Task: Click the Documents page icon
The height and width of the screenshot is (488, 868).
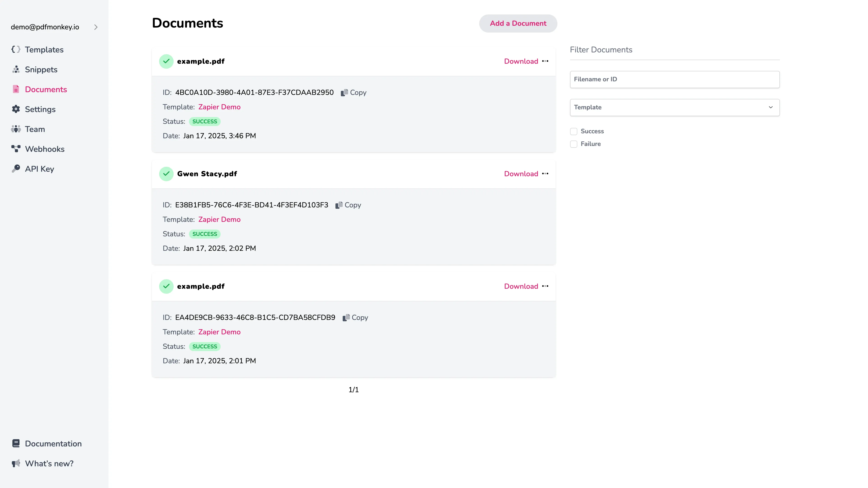Action: click(16, 89)
